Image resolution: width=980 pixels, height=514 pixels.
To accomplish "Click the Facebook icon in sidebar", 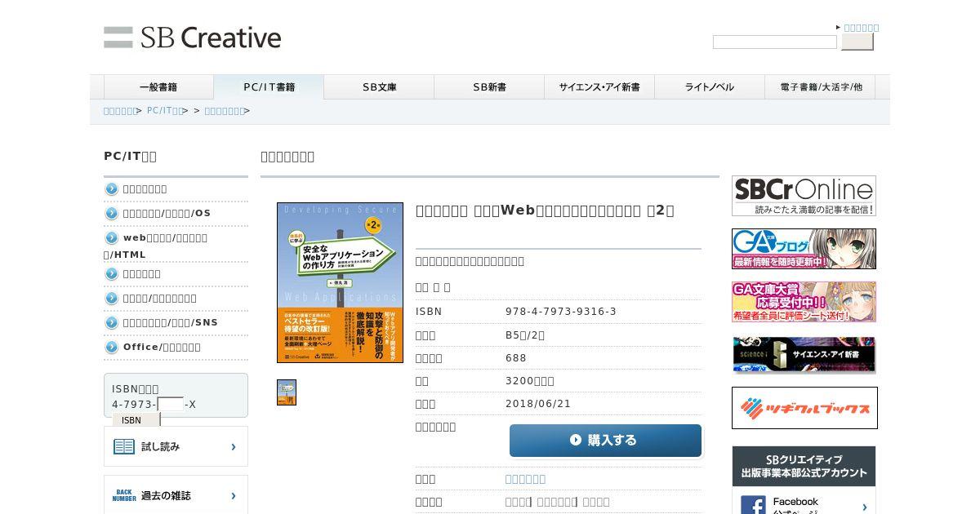I will click(x=753, y=505).
